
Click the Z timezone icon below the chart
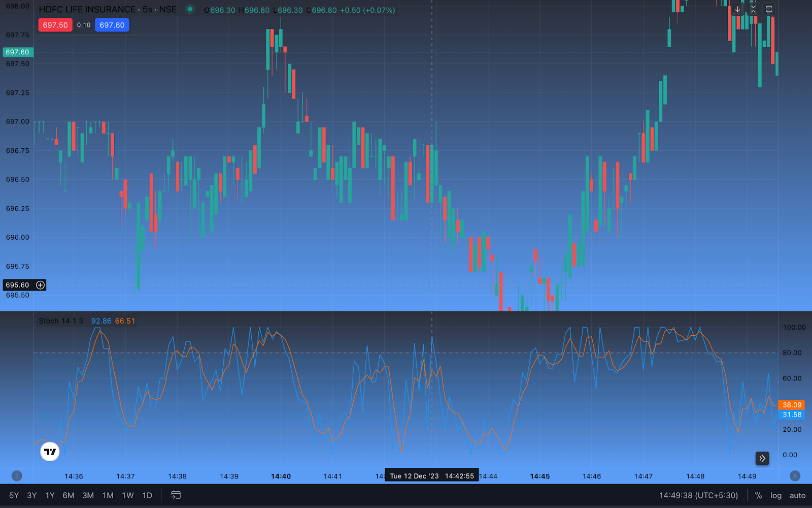17,476
